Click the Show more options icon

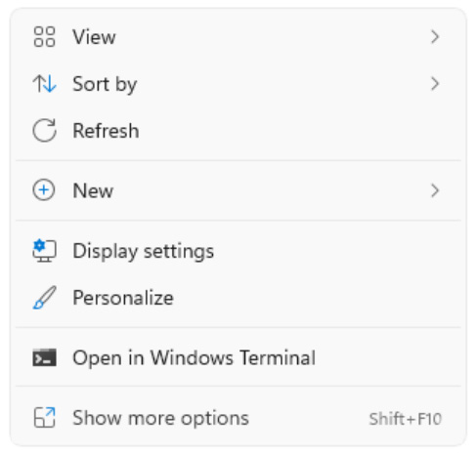click(44, 417)
